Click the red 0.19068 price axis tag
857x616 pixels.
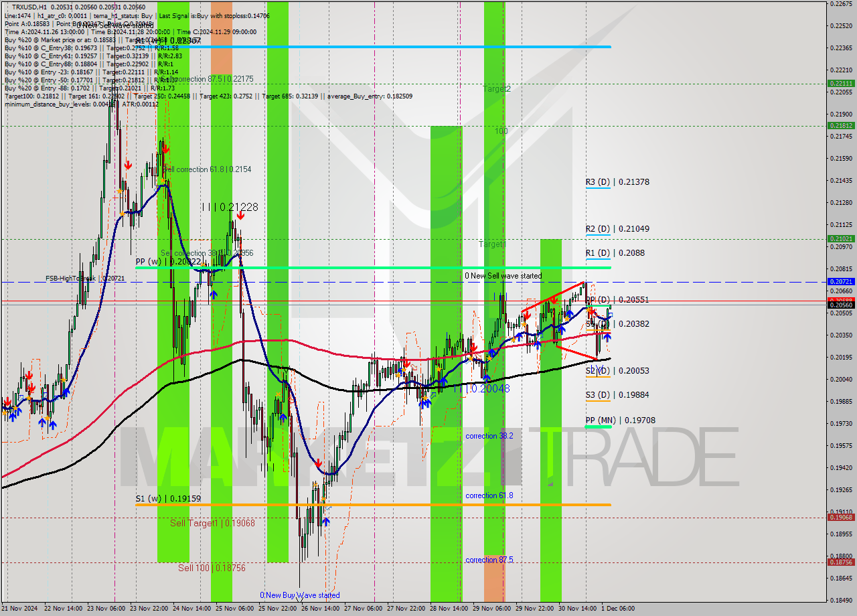point(842,517)
